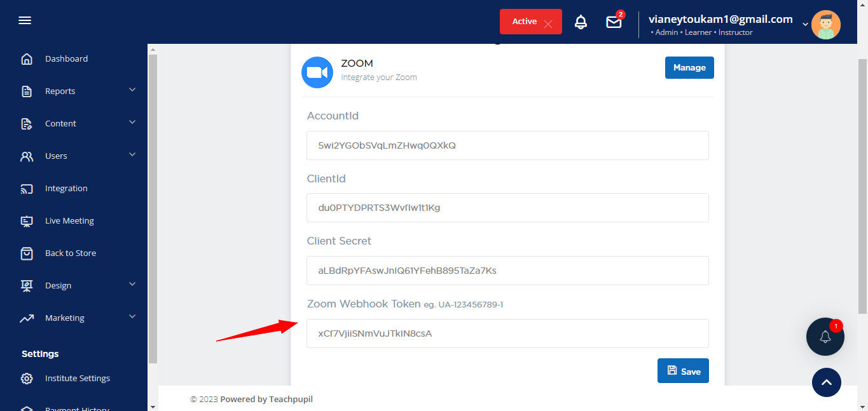The image size is (868, 411).
Task: Expand the Reports submenu
Action: (132, 90)
